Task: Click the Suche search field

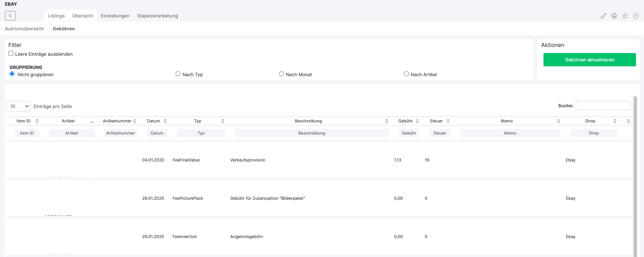Action: (603, 106)
